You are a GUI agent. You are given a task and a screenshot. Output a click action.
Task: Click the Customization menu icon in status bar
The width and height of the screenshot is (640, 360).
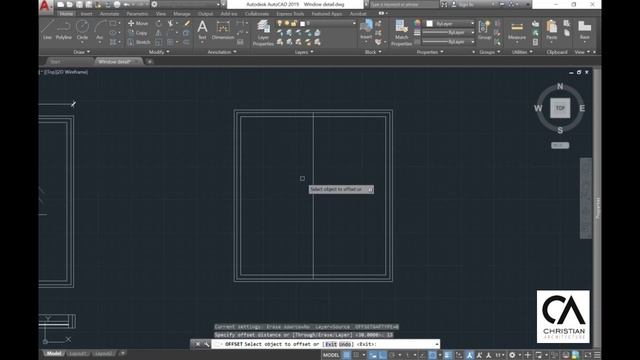pyautogui.click(x=597, y=355)
